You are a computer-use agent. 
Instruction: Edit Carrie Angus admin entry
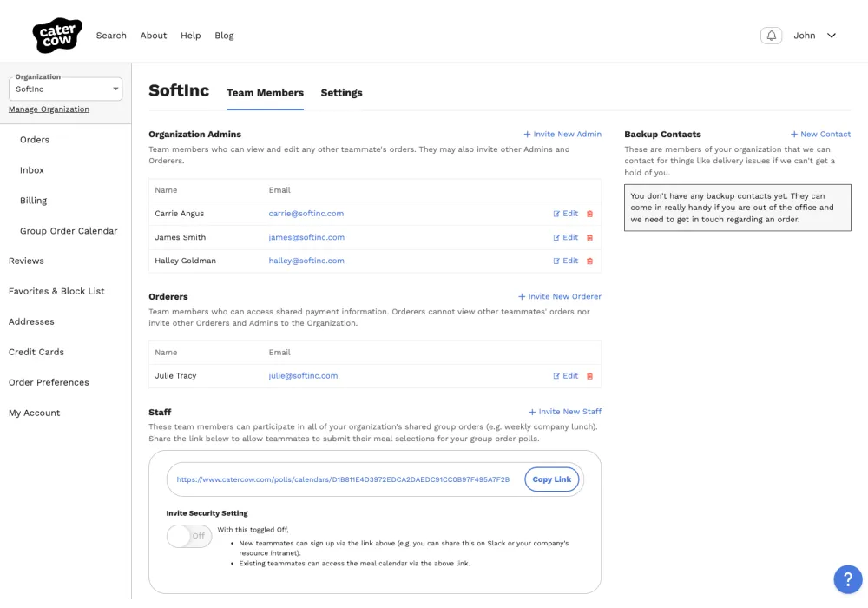(x=566, y=214)
